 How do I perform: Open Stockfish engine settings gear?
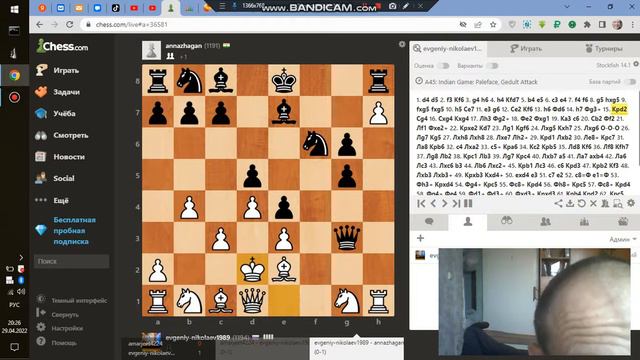click(636, 64)
